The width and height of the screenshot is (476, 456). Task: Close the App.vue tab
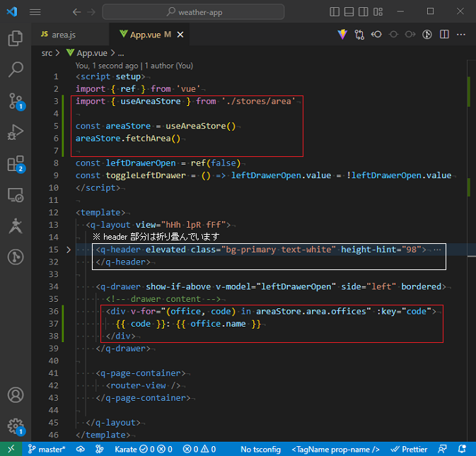(180, 35)
